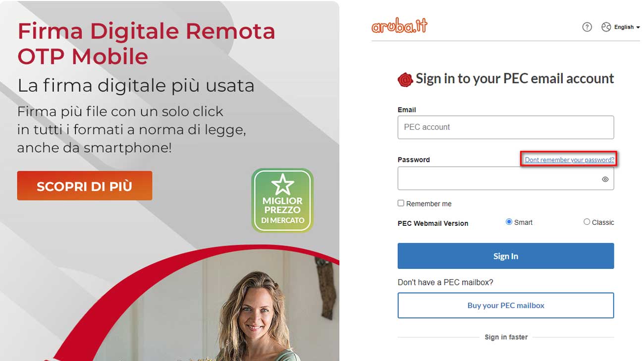The height and width of the screenshot is (361, 644).
Task: Click the Sign in faster divider label
Action: click(x=506, y=337)
